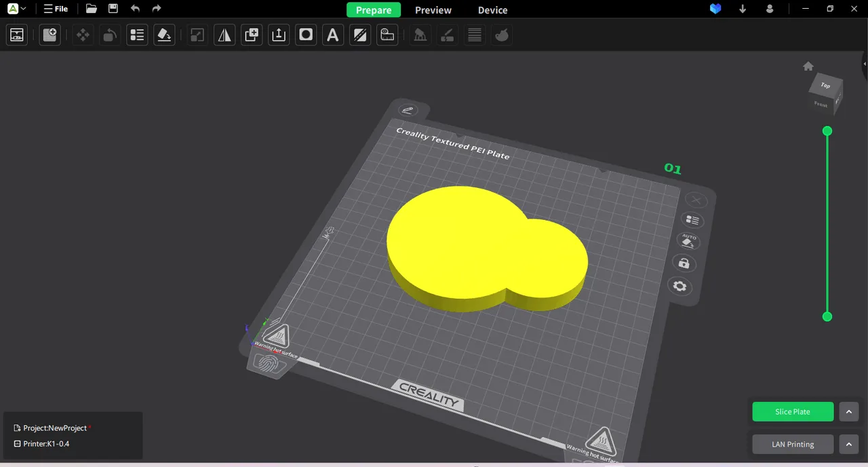Image resolution: width=868 pixels, height=467 pixels.
Task: Click the Slice Plate button
Action: (x=792, y=411)
